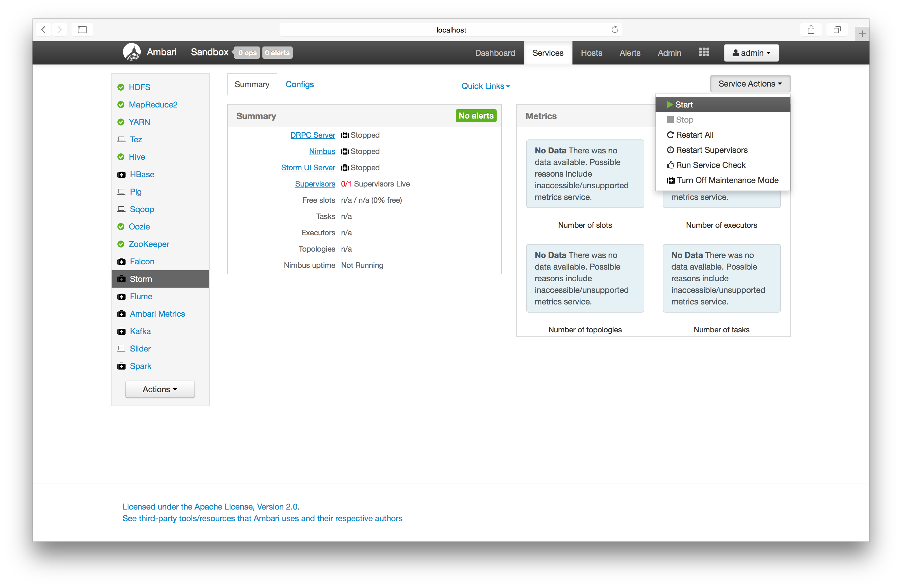Open the Quick Links dropdown
The height and width of the screenshot is (588, 902).
(485, 86)
